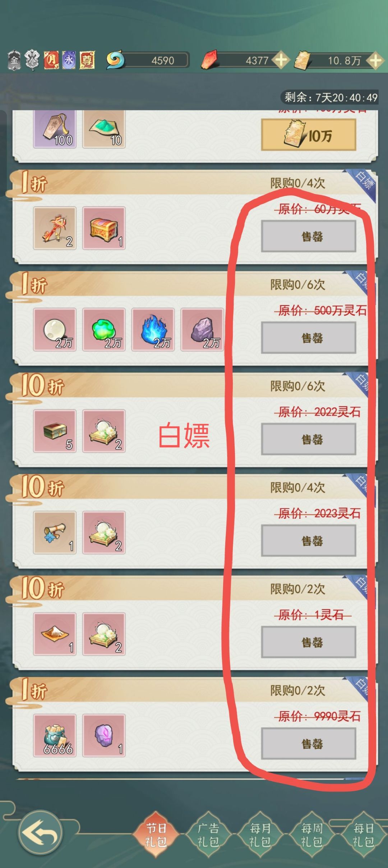Open the 每日礼包 tab
The height and width of the screenshot is (868, 388).
[x=363, y=835]
